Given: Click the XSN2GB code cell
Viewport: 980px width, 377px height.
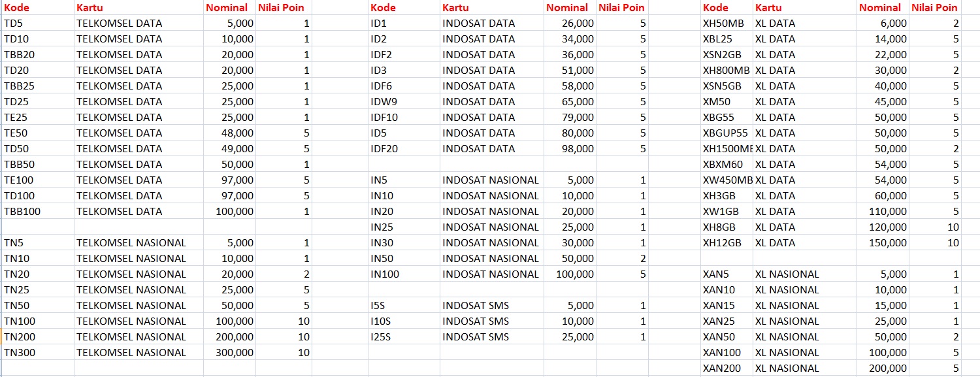Looking at the screenshot, I should click(727, 54).
